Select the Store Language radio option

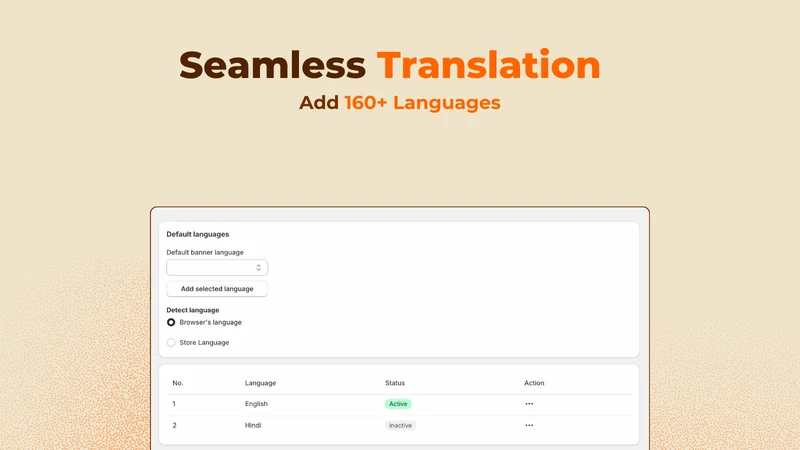pos(171,342)
